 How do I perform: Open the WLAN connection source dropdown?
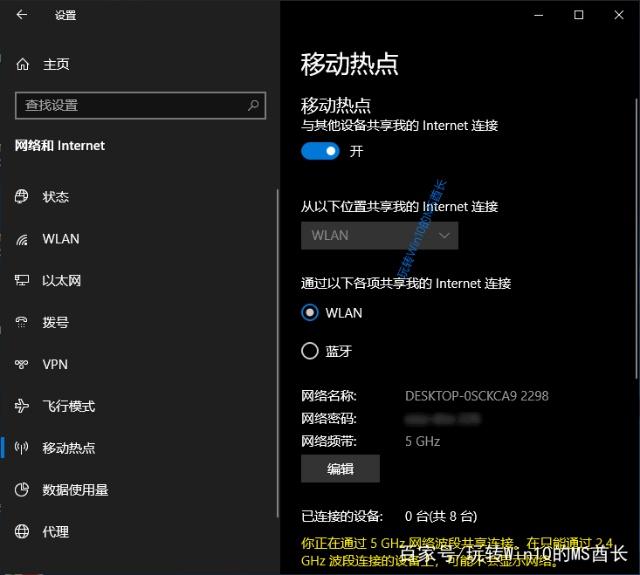[380, 235]
